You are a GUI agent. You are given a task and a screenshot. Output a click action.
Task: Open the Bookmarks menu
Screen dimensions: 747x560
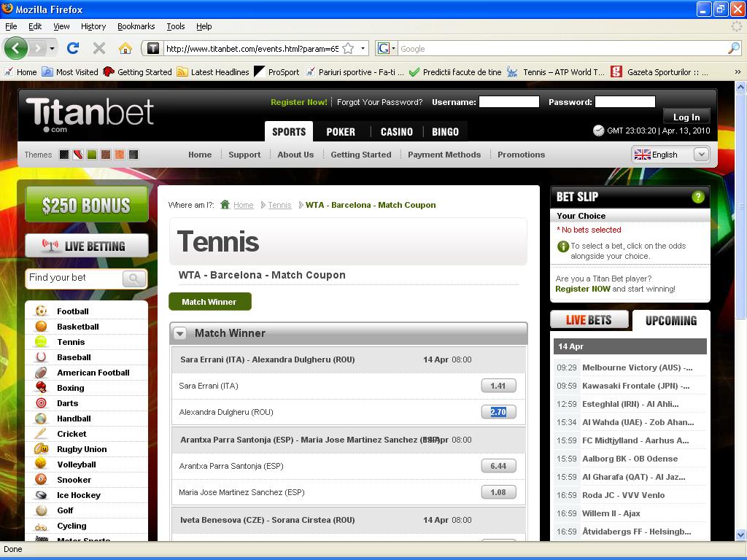pyautogui.click(x=136, y=26)
